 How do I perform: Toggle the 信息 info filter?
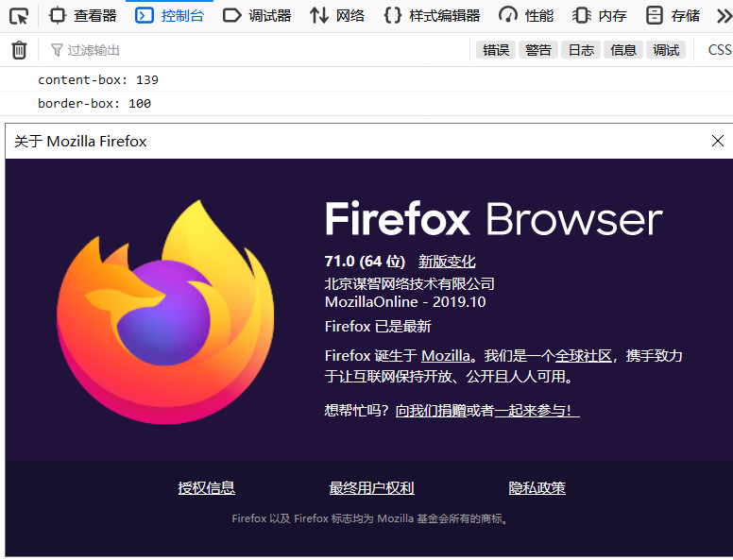(623, 50)
